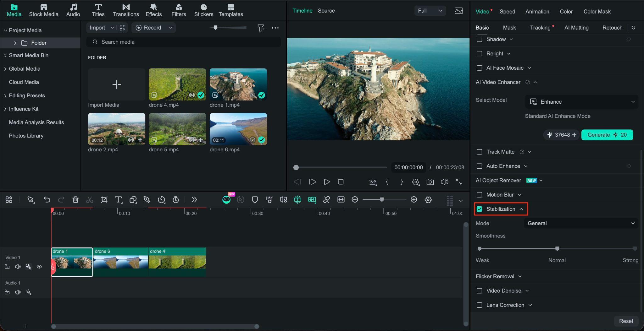The height and width of the screenshot is (331, 644).
Task: Open the Titles panel
Action: pyautogui.click(x=98, y=10)
